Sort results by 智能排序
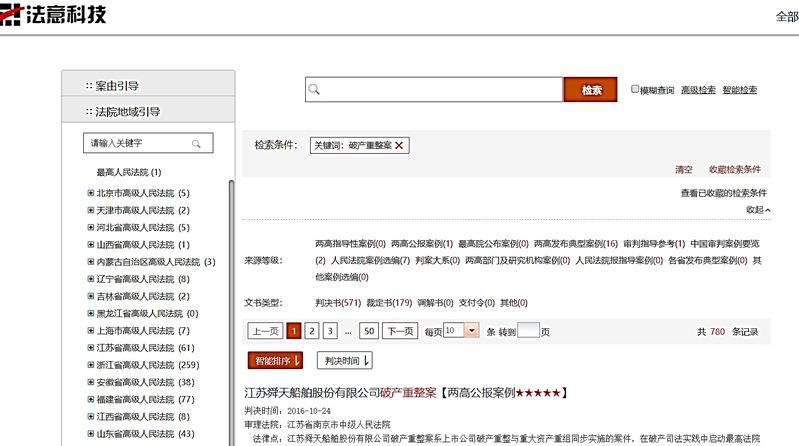This screenshot has width=799, height=446. 275,360
